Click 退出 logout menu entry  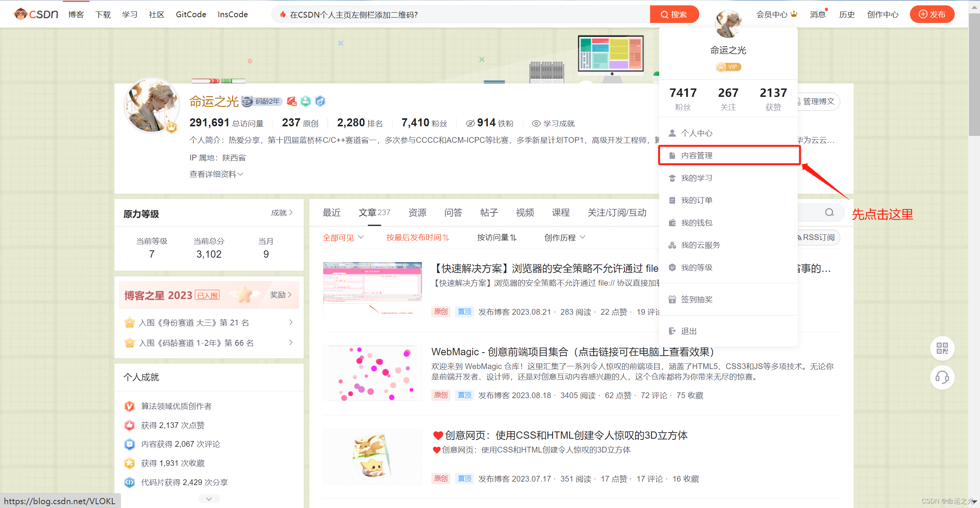tap(688, 331)
